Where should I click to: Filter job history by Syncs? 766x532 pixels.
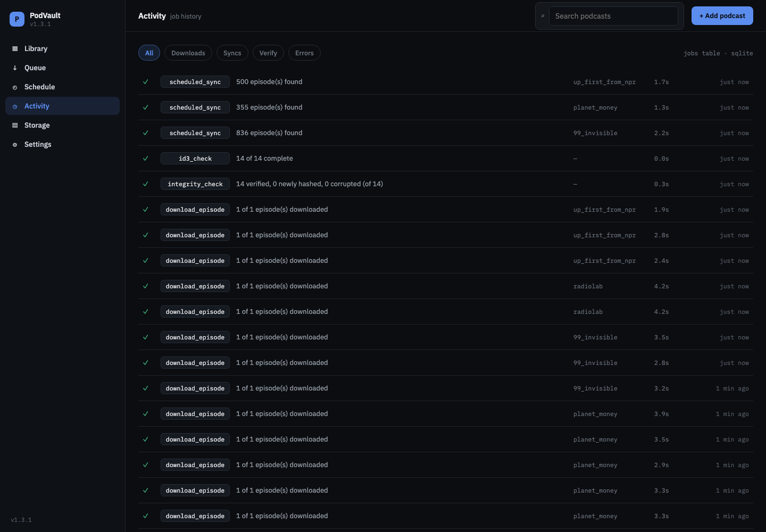[232, 53]
